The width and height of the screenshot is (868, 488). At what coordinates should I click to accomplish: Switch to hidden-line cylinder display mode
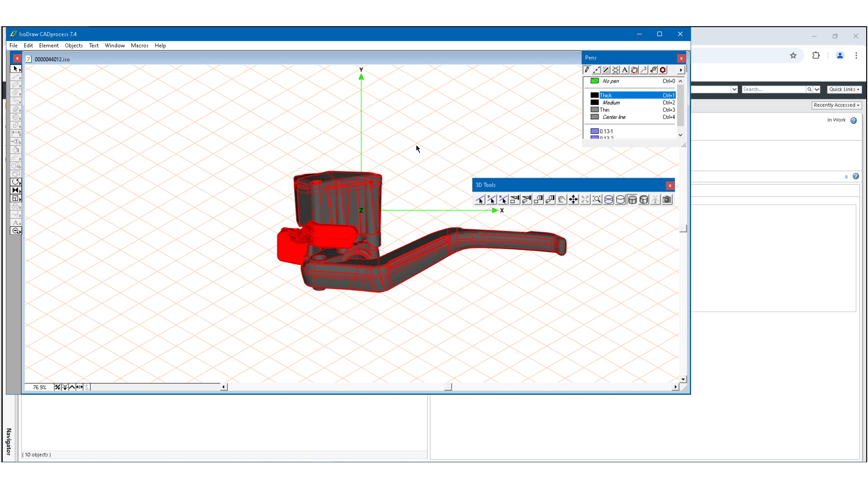click(x=620, y=200)
